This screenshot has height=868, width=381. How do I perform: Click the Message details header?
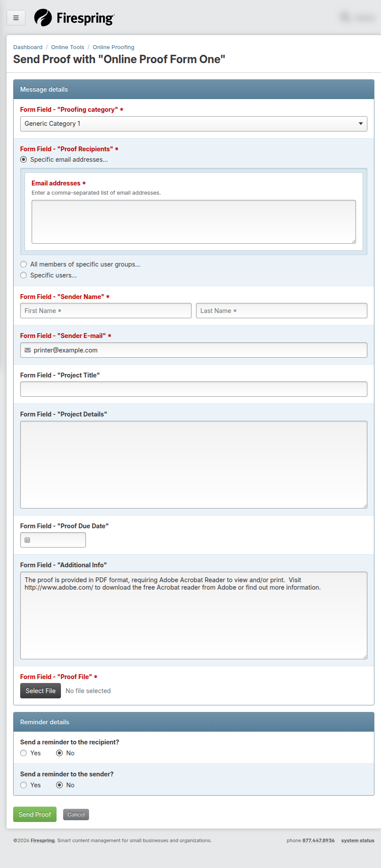[x=194, y=89]
